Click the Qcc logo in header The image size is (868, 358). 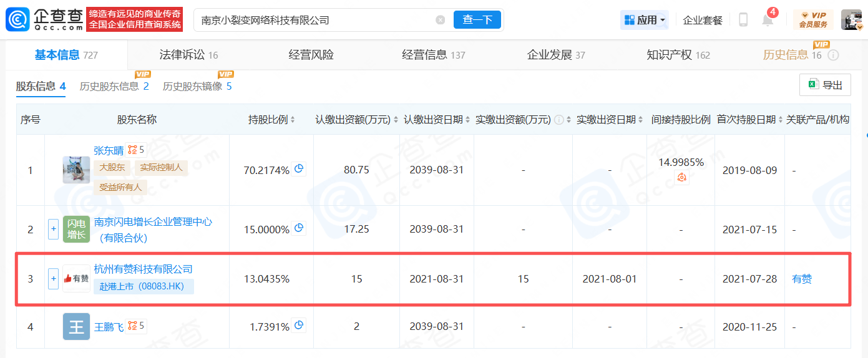(44, 19)
